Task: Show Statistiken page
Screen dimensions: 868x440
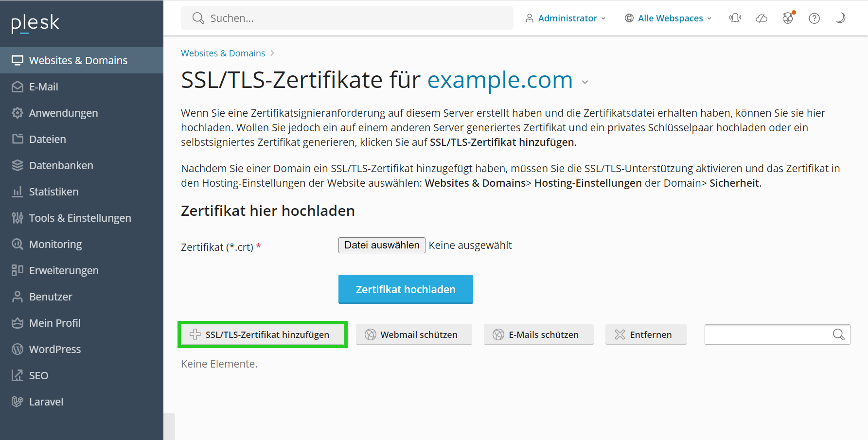Action: point(82,192)
